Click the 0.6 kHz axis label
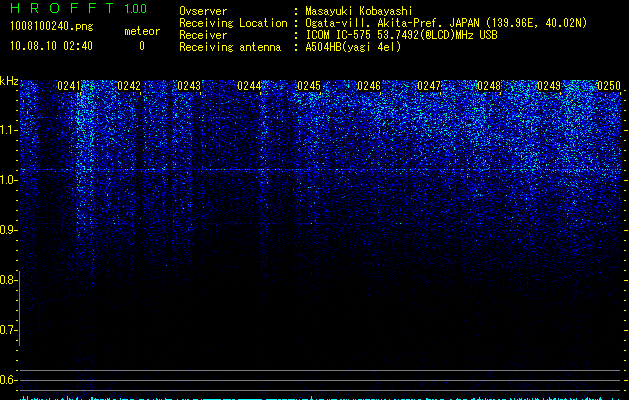Screen dimensions: 629x400 coord(9,380)
